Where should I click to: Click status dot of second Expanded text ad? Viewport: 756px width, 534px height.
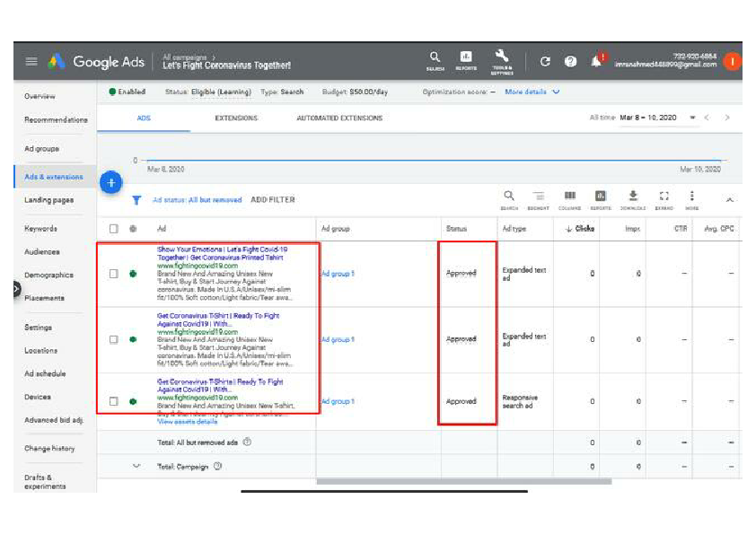[x=133, y=339]
